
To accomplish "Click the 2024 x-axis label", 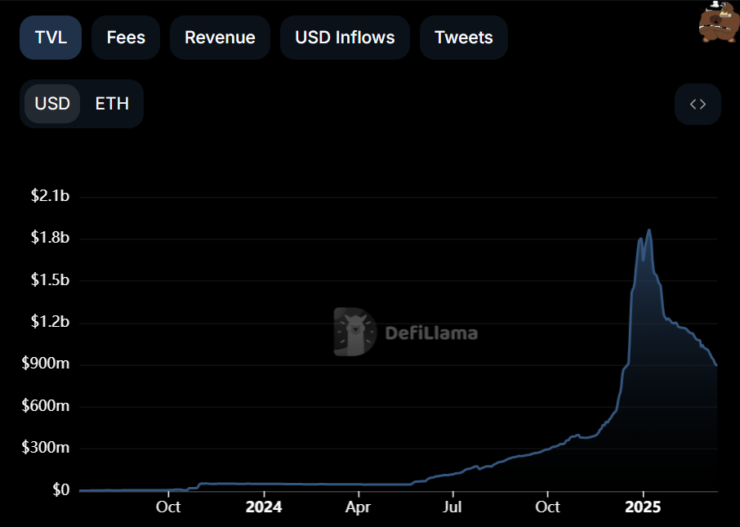I will [264, 508].
